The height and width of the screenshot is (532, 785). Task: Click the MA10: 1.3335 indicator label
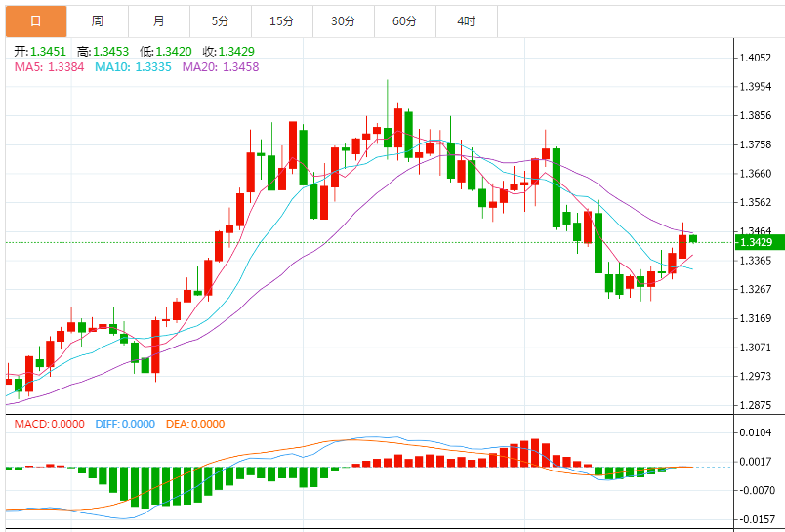coord(133,67)
